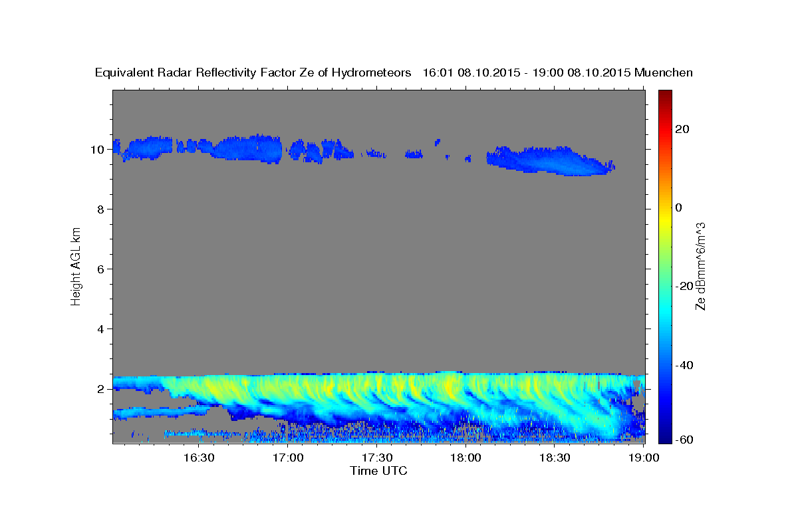Click the high cloud layer near 16:45
Viewport: 798px width, 532px height.
pyautogui.click(x=247, y=148)
